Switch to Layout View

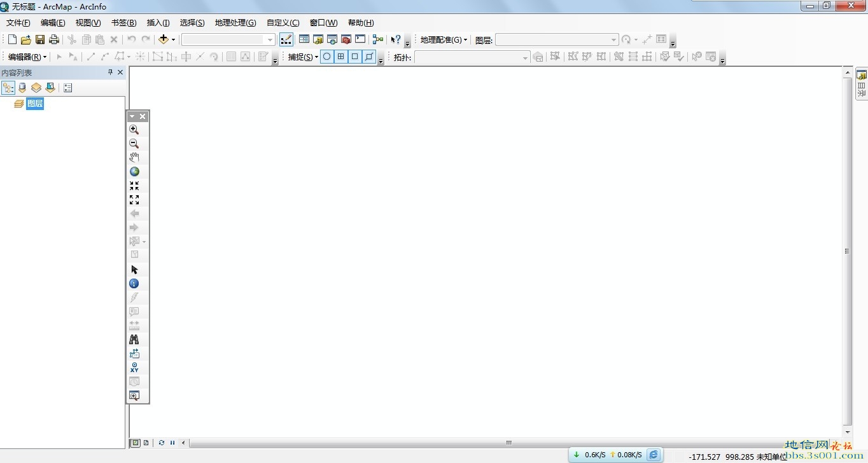(x=146, y=443)
